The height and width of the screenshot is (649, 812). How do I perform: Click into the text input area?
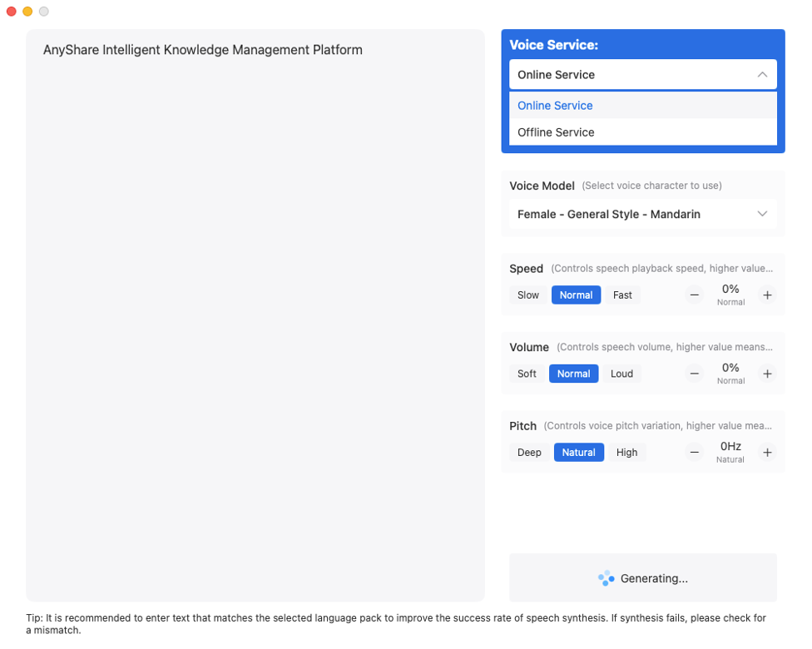255,324
